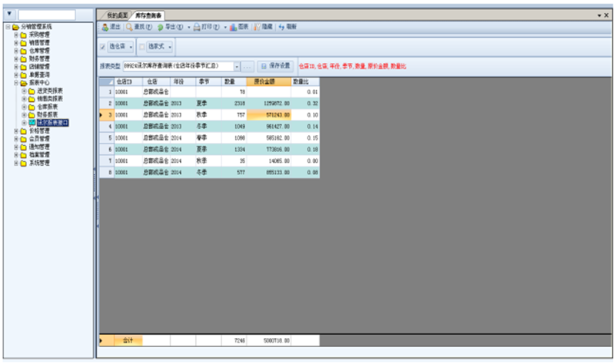Click the 退出 exit toolbar icon

point(106,27)
